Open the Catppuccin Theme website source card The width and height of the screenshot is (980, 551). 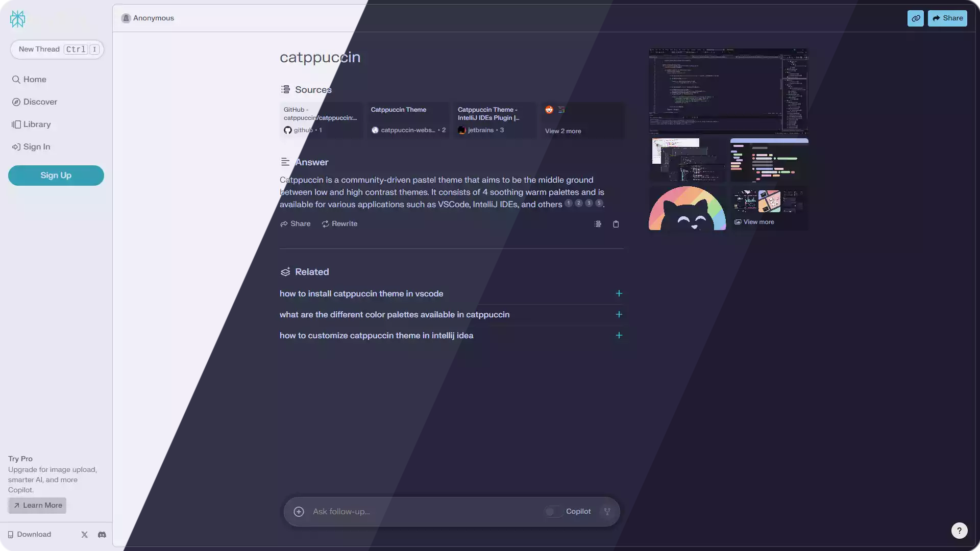(408, 120)
